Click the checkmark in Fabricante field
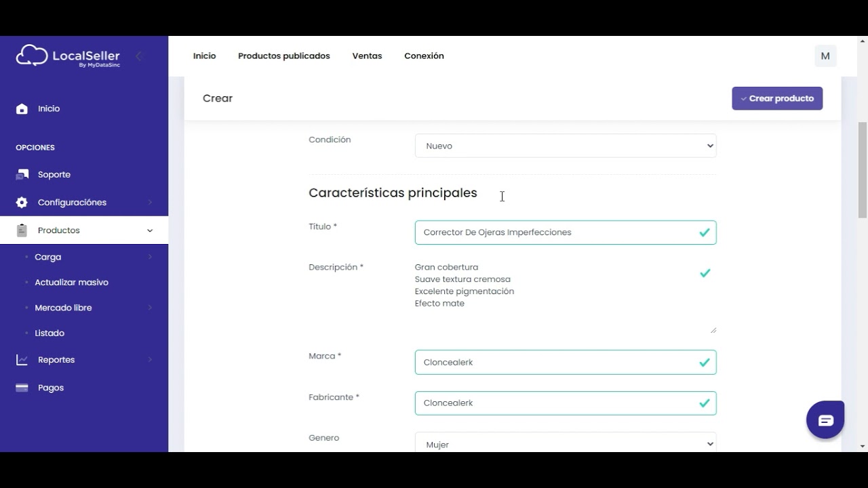The image size is (868, 488). 705,403
